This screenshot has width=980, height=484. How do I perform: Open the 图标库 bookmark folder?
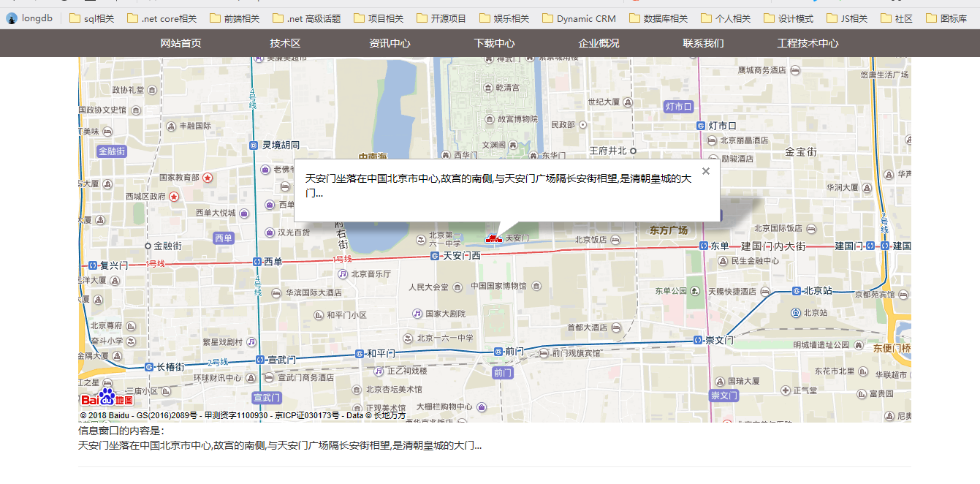click(946, 18)
